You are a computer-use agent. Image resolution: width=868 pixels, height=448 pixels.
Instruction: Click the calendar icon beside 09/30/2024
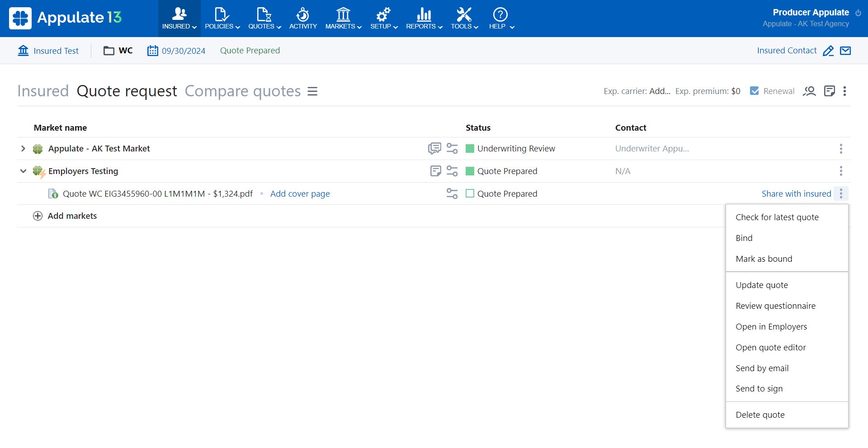click(153, 51)
